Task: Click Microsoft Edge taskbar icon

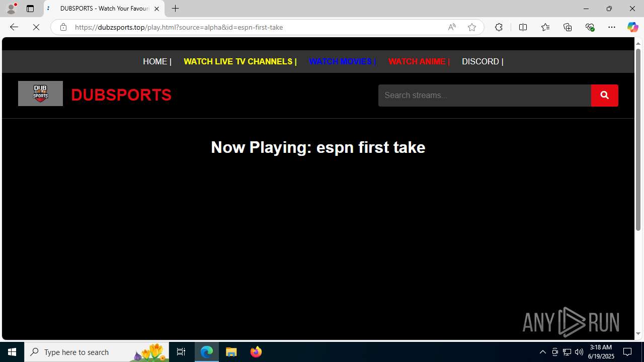Action: coord(207,352)
